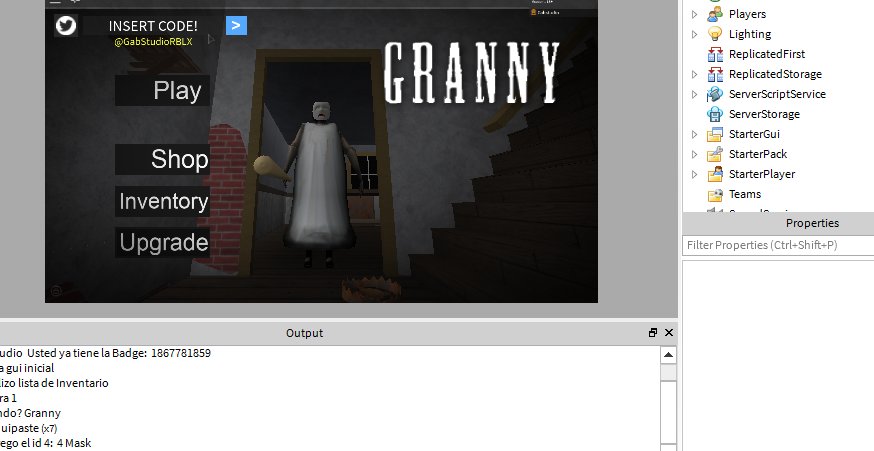This screenshot has width=874, height=451.
Task: Click the '(x7)' repeated output line
Action: tap(28, 428)
